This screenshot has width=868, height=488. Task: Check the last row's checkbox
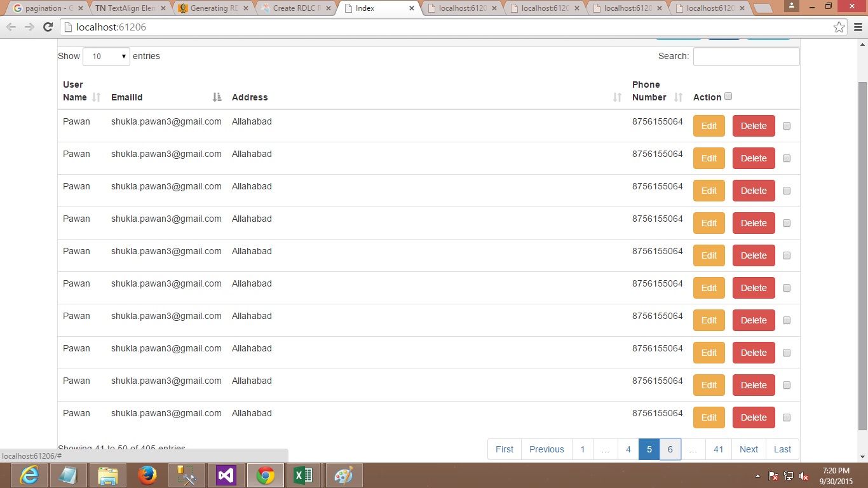[787, 417]
